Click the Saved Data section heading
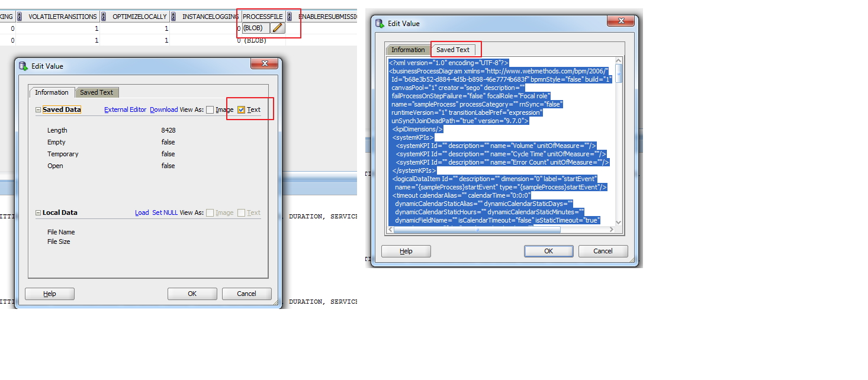Screen dimensions: 868x380 (x=62, y=110)
